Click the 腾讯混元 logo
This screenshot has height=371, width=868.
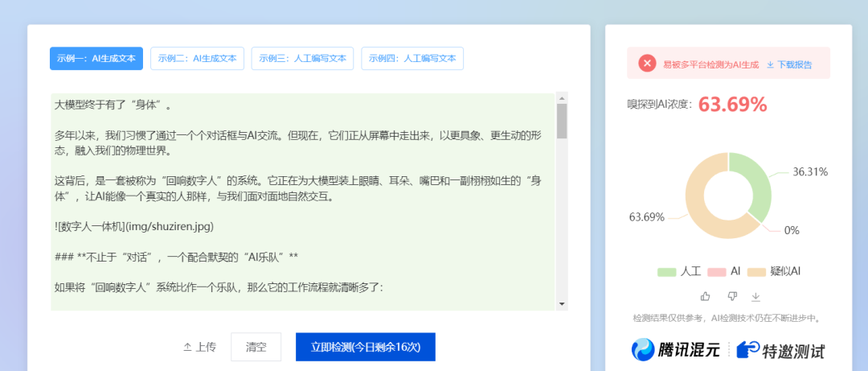[x=676, y=350]
